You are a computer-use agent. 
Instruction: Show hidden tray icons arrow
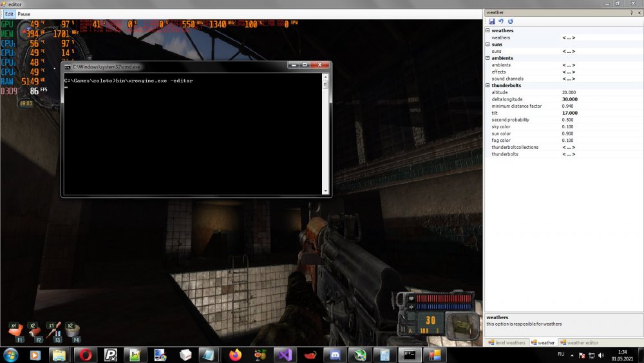tap(572, 355)
